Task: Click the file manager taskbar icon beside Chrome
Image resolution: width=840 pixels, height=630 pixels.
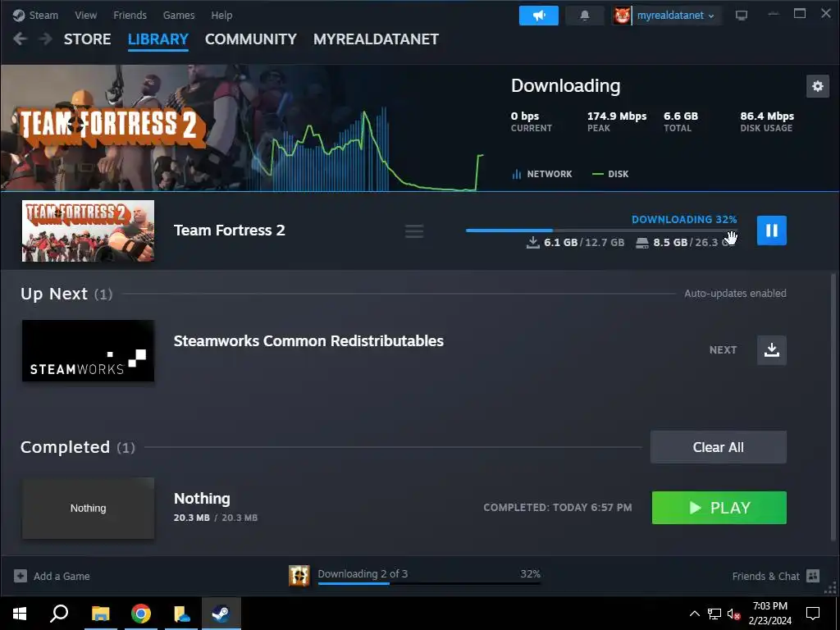Action: 181,614
